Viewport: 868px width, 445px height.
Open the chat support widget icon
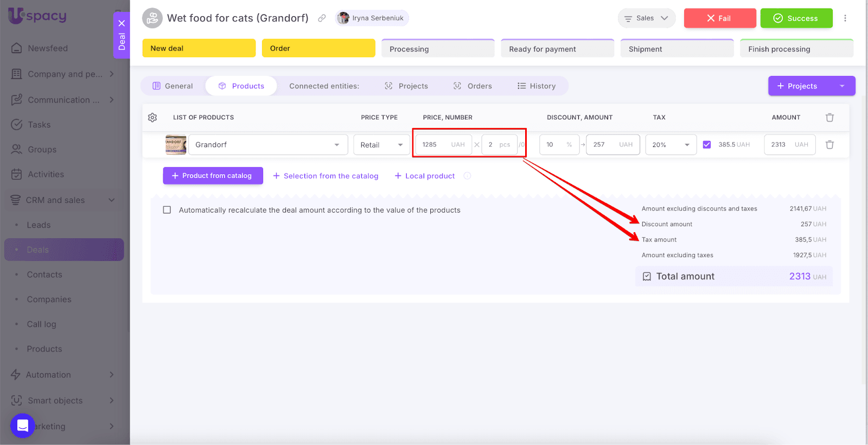[22, 425]
